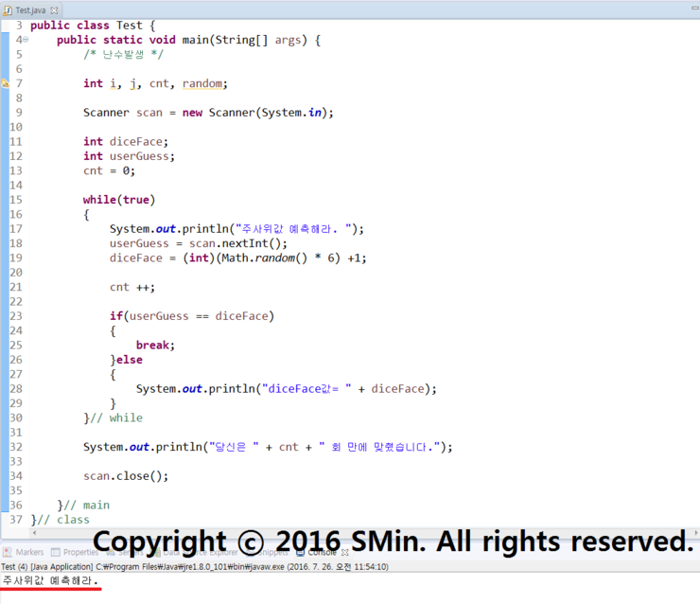Collapse the main method fold at line 4

(x=26, y=40)
